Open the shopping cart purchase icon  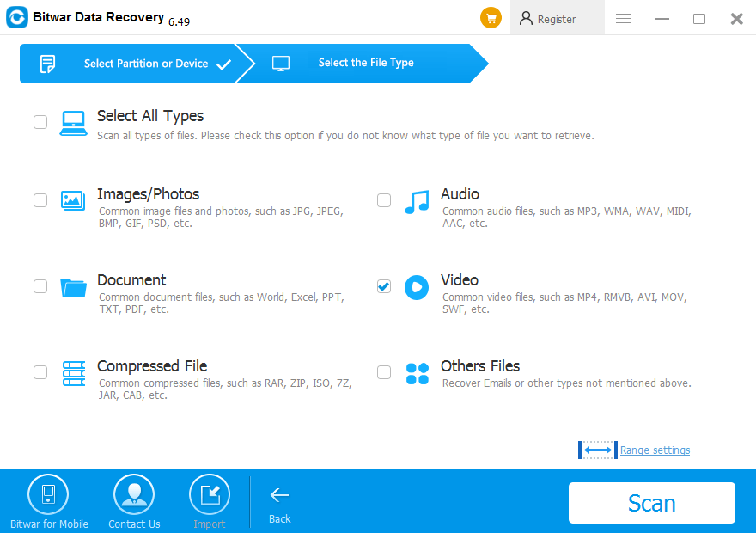coord(491,18)
